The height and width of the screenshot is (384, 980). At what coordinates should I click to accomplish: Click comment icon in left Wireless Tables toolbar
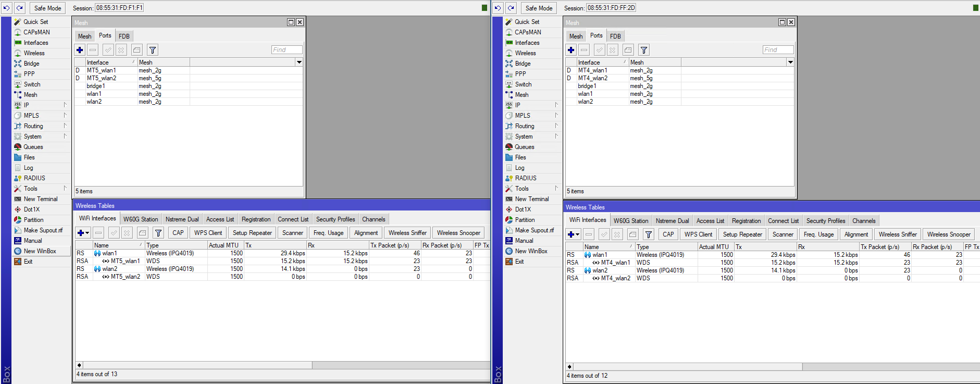coord(142,233)
